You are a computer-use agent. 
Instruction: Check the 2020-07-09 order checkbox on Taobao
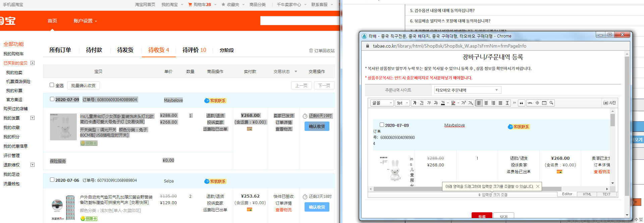pyautogui.click(x=52, y=99)
